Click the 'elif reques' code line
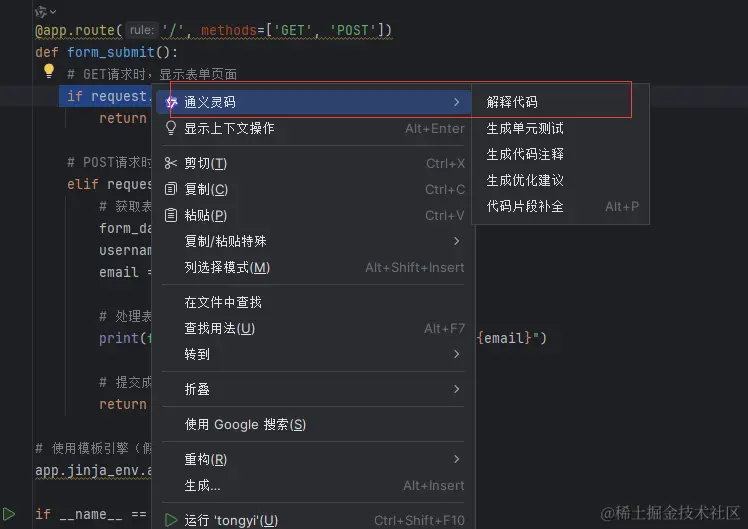The width and height of the screenshot is (748, 529). [x=109, y=184]
